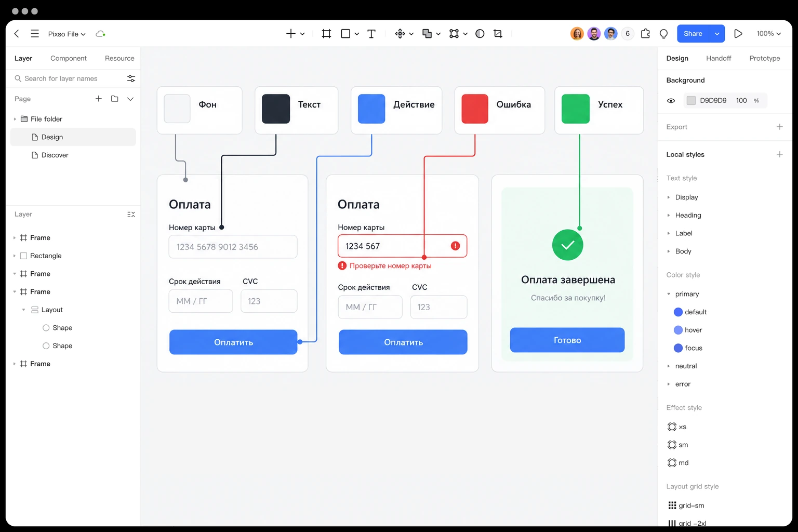The width and height of the screenshot is (798, 532).
Task: Select the Frame tool in toolbar
Action: [326, 34]
